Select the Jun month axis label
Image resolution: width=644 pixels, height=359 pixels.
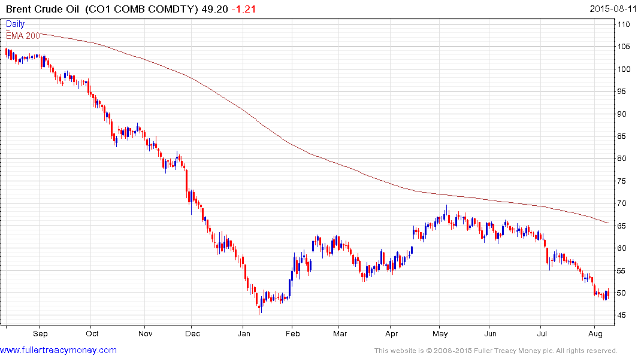point(490,333)
